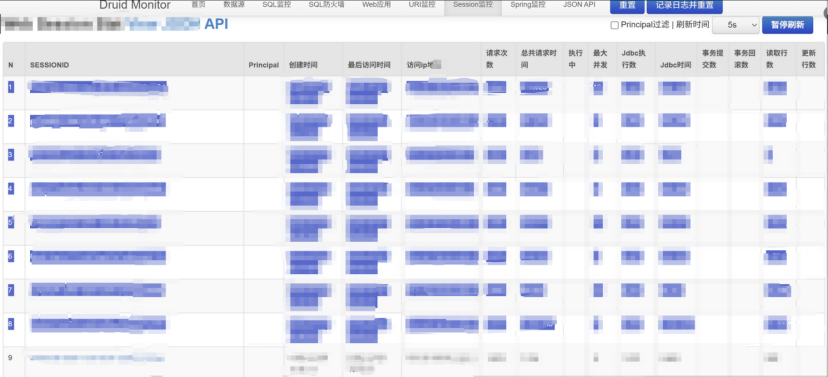Open the blue API link in heading
828x377 pixels.
216,24
